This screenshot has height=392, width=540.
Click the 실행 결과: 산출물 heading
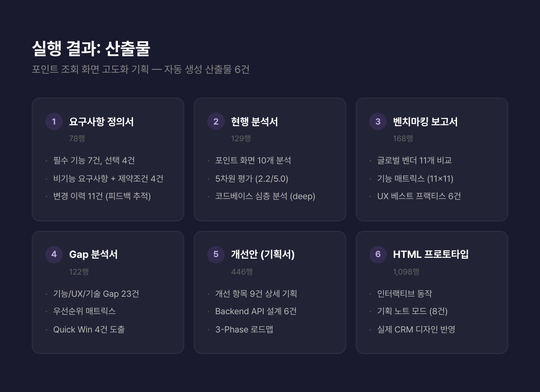[91, 48]
